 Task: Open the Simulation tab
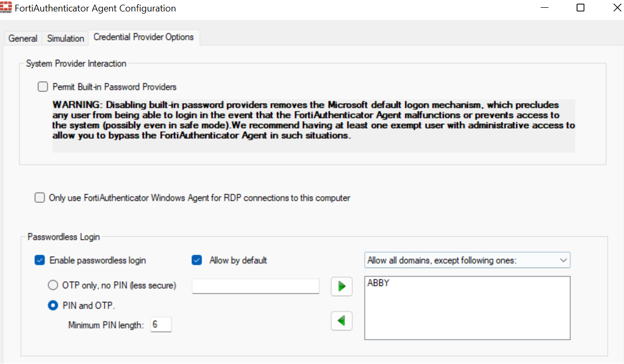coord(65,38)
